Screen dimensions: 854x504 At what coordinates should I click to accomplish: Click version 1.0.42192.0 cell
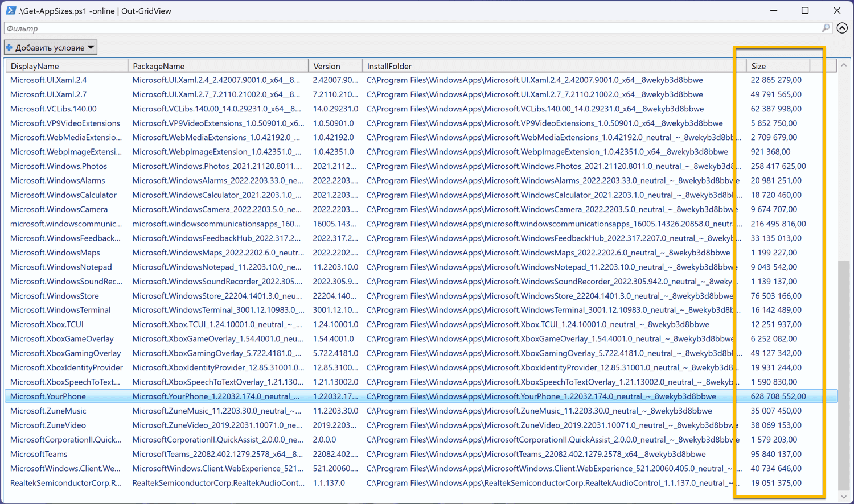coord(333,138)
